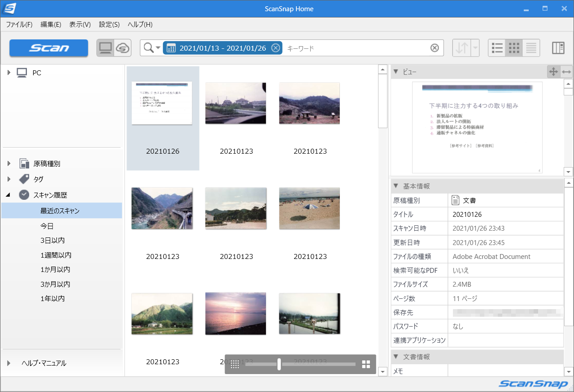Screen dimensions: 574x392
Task: Open the 表示(V) menu
Action: (79, 25)
